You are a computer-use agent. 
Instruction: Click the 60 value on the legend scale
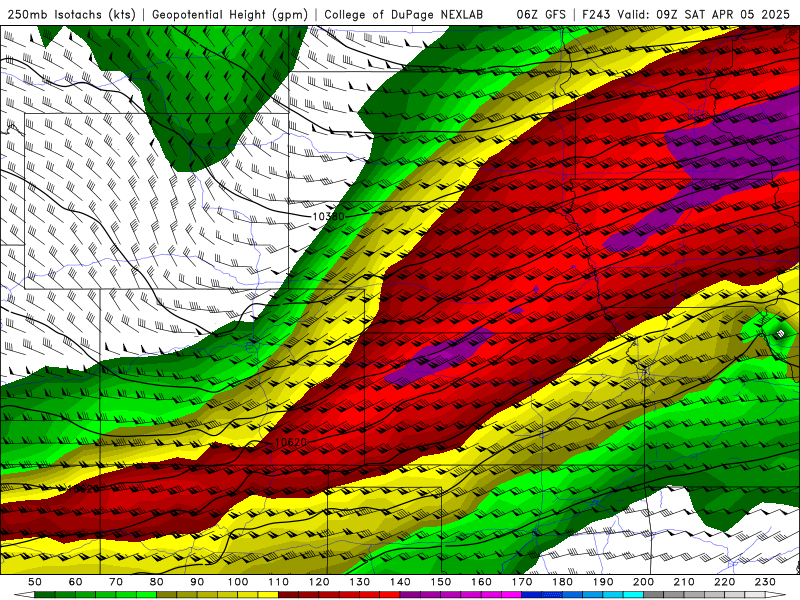76,582
